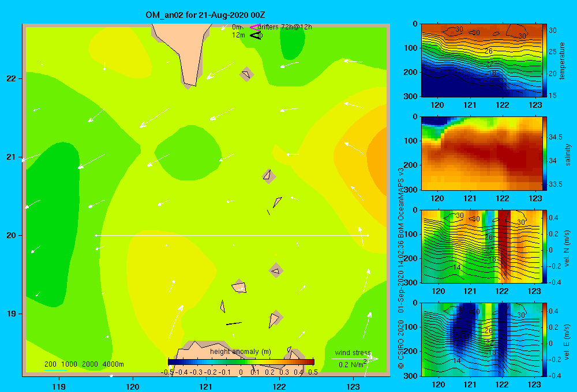The image size is (577, 392).
Task: Click the 'vel. N (m/s)' axis label
Action: point(567,248)
